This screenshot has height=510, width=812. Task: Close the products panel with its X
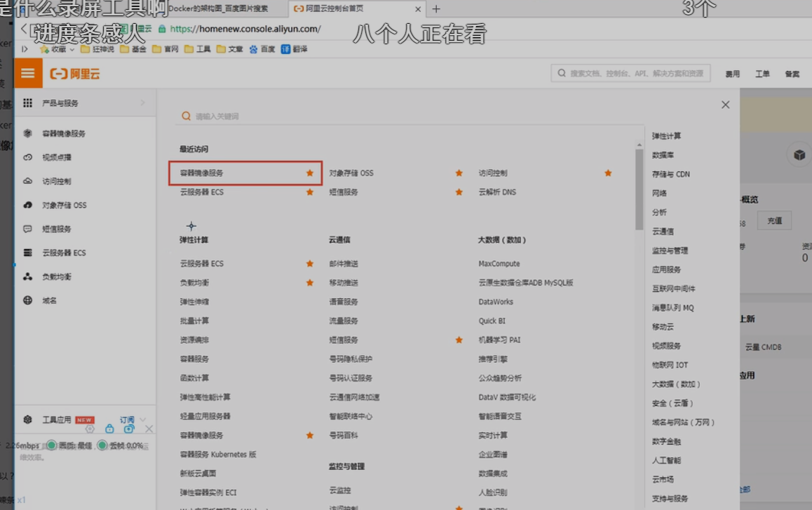[x=725, y=105]
